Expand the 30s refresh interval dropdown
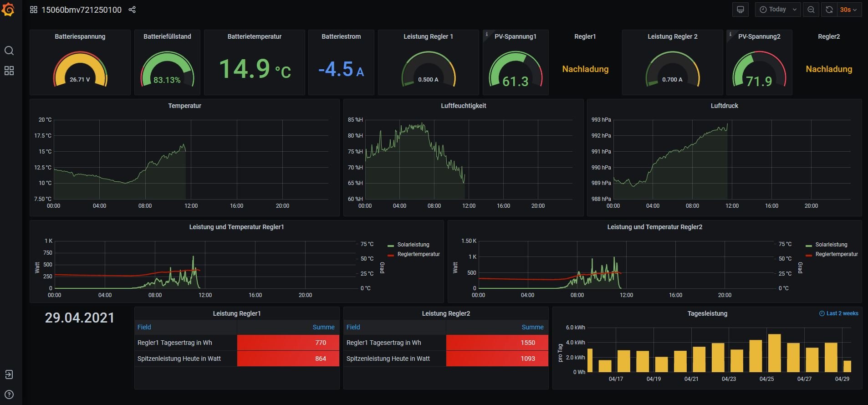868x405 pixels. pyautogui.click(x=849, y=10)
